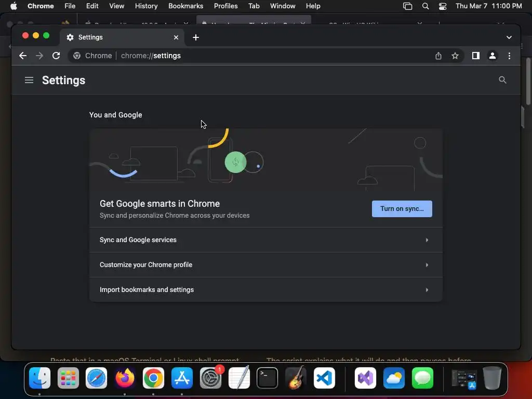Viewport: 532px width, 399px height.
Task: Open the Edit menu
Action: click(x=92, y=6)
